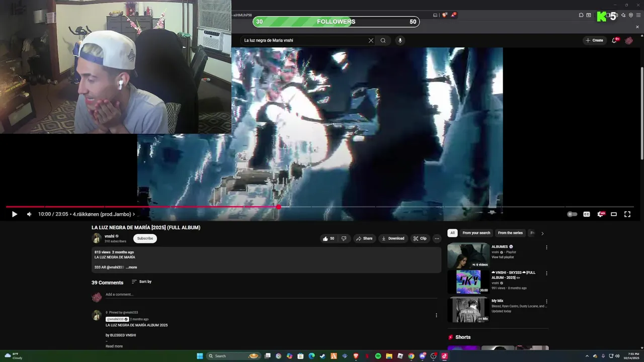Open the vnshi channel name link
This screenshot has width=644, height=362.
coord(110,236)
